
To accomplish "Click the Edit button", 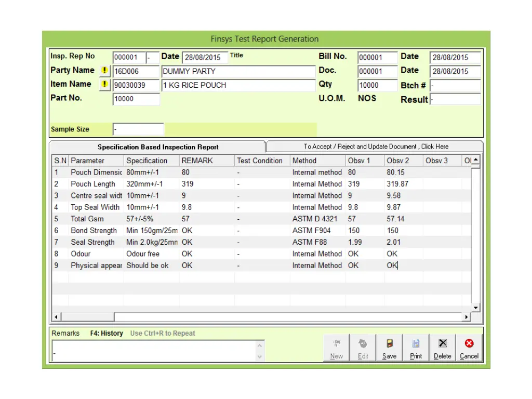I will [x=363, y=348].
